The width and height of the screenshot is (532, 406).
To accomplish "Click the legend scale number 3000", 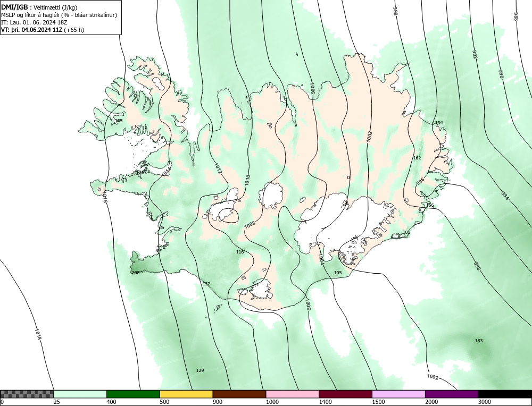I will click(x=485, y=402).
